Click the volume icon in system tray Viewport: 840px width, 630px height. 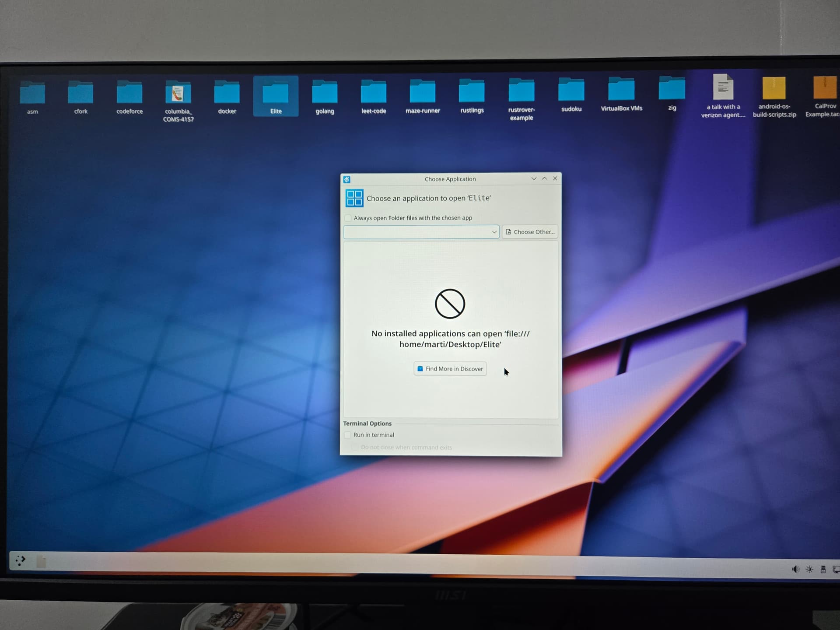795,569
